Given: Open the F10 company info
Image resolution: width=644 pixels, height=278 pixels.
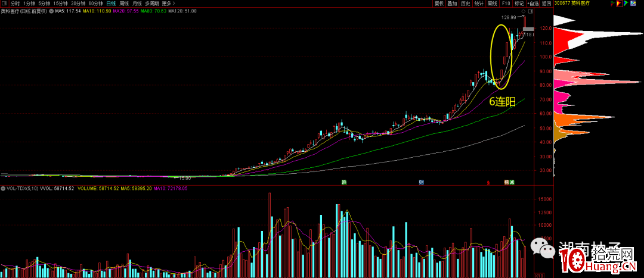Looking at the screenshot, I should tap(506, 3).
